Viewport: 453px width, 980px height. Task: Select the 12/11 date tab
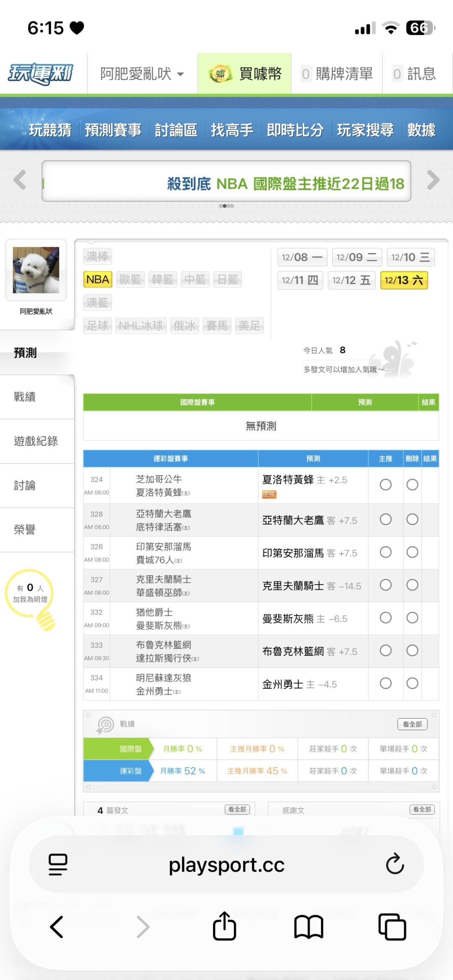(300, 280)
